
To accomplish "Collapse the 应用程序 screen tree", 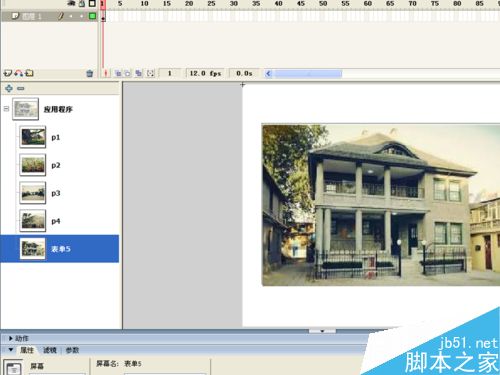I will tap(6, 109).
